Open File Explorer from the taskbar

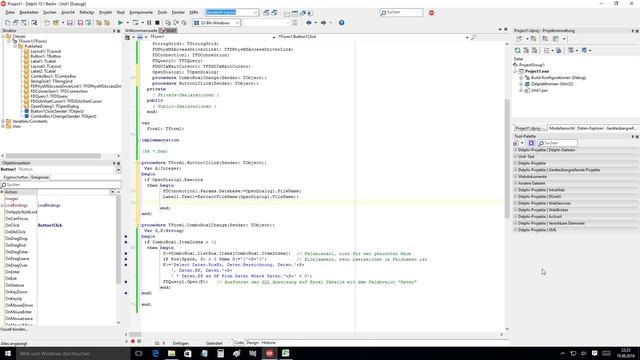(171, 353)
